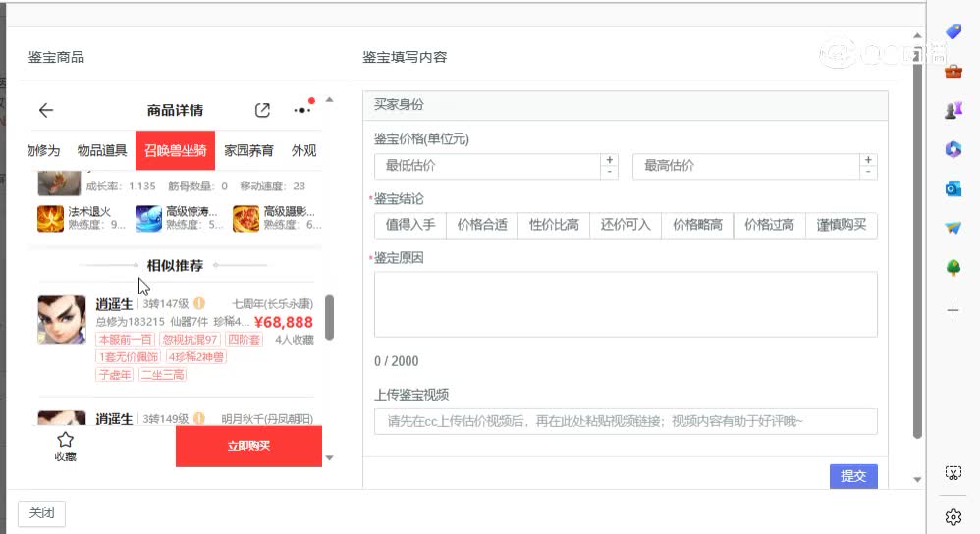Select 值得入手 as appraisal conclusion
The image size is (980, 534).
click(410, 225)
